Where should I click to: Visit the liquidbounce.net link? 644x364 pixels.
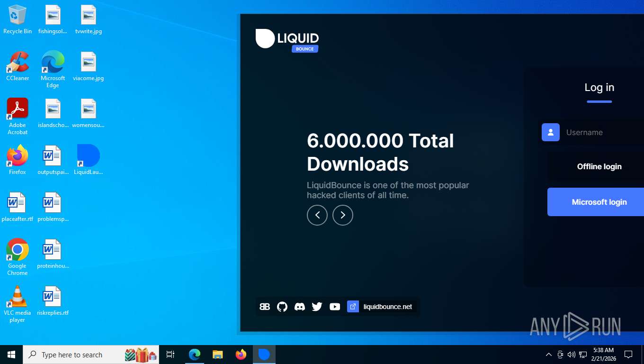(388, 307)
